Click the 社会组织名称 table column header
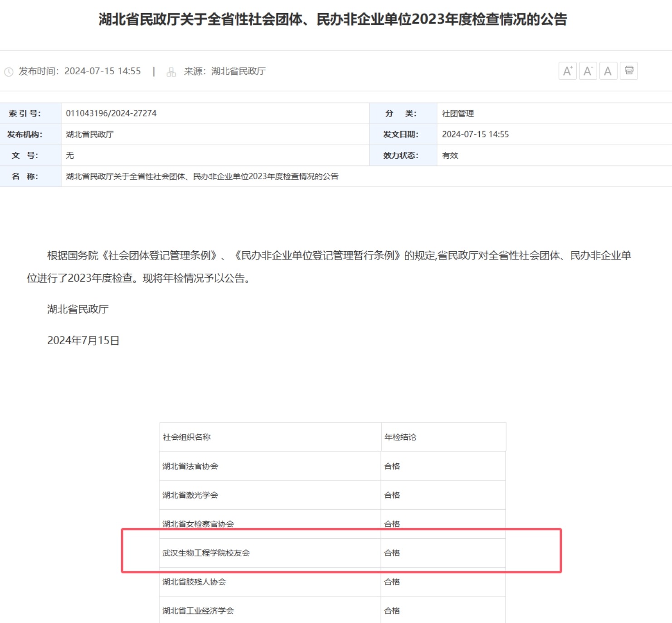The height and width of the screenshot is (623, 672). (x=187, y=437)
